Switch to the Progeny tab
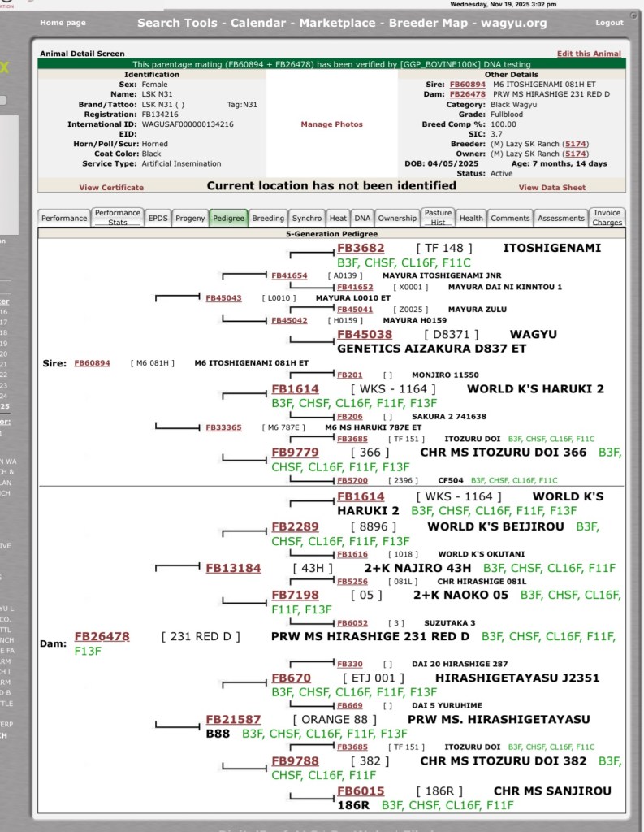This screenshot has width=644, height=832. tap(190, 218)
